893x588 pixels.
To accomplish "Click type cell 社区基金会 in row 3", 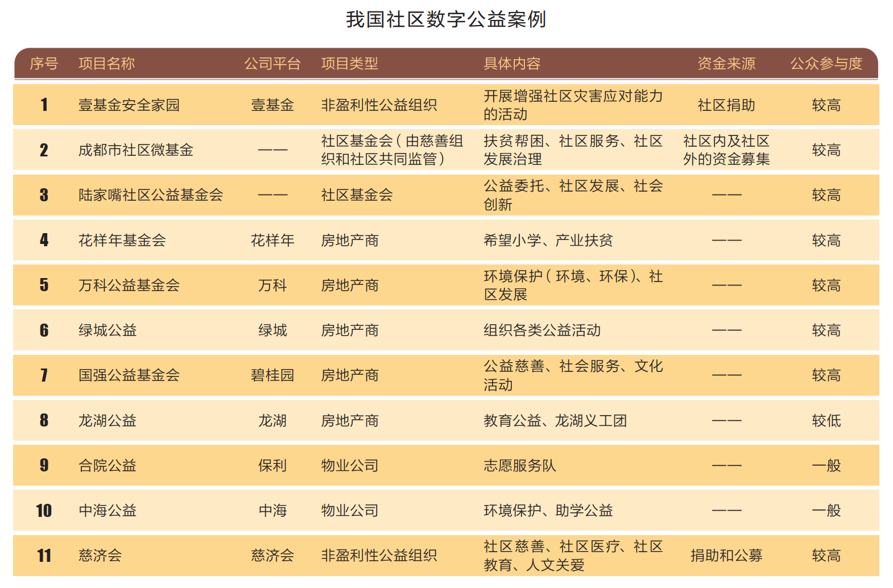I will click(x=357, y=195).
